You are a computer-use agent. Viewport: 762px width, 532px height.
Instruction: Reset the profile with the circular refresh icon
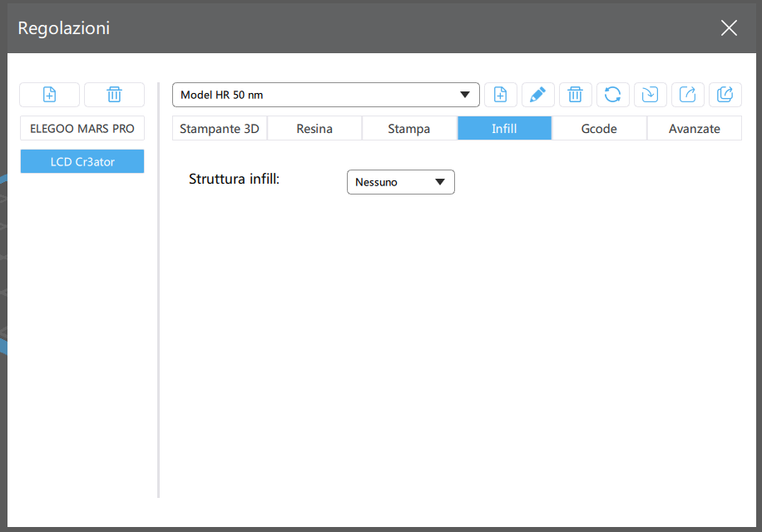point(613,95)
